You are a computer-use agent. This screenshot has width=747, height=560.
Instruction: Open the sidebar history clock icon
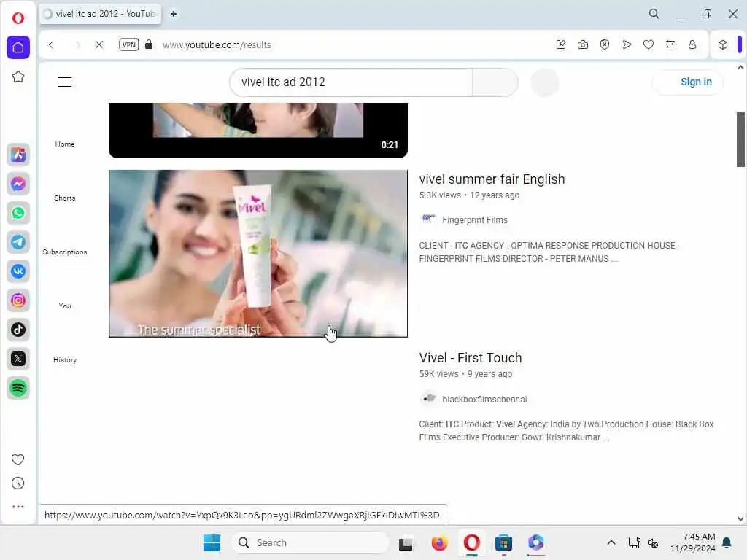18,483
